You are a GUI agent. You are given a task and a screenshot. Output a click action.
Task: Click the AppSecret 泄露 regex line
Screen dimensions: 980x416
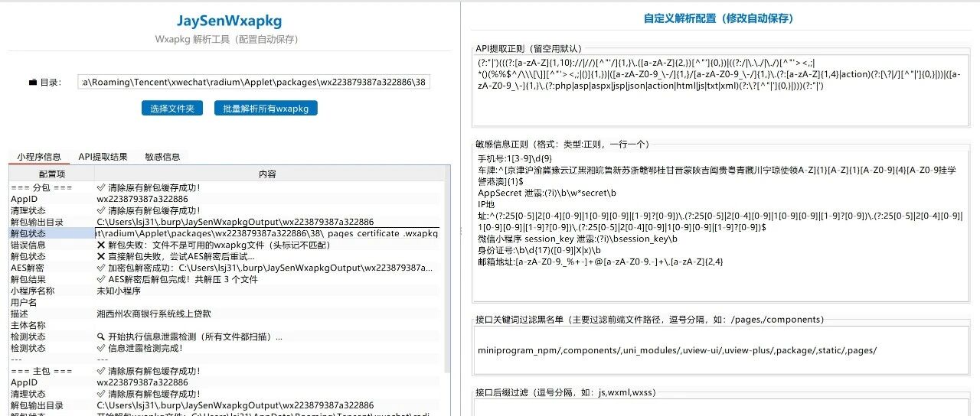point(546,193)
